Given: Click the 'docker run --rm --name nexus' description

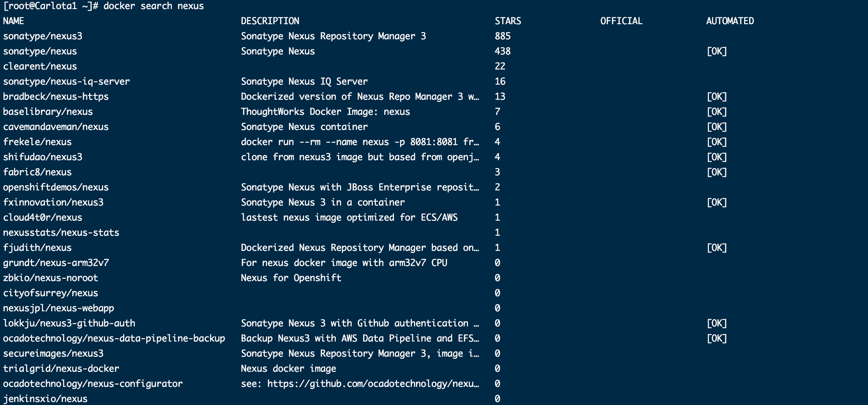Looking at the screenshot, I should [360, 142].
